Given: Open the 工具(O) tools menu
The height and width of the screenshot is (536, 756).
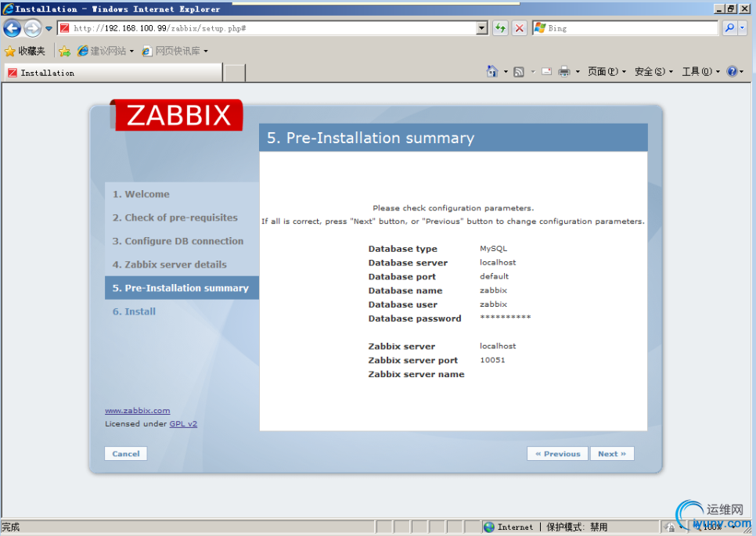Looking at the screenshot, I should click(x=700, y=71).
